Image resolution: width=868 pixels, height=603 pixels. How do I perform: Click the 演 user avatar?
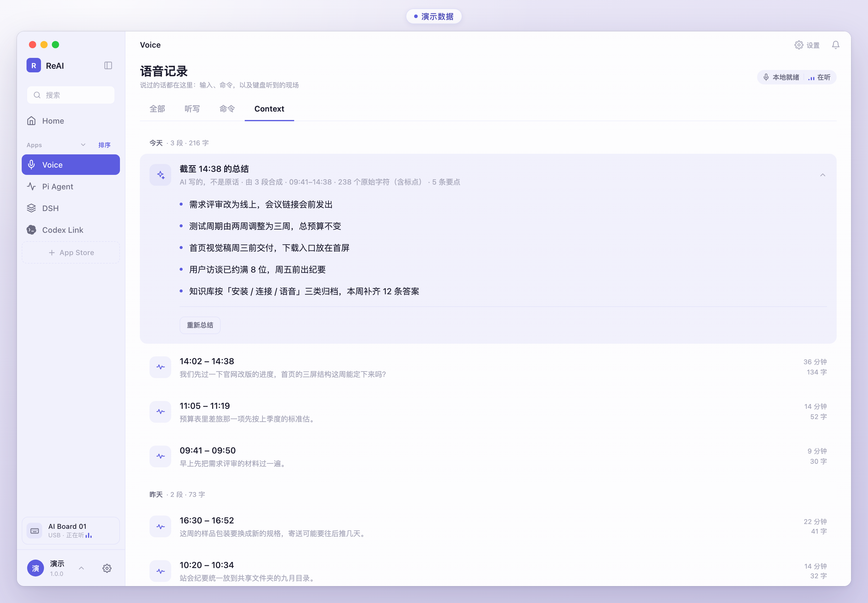click(x=36, y=568)
